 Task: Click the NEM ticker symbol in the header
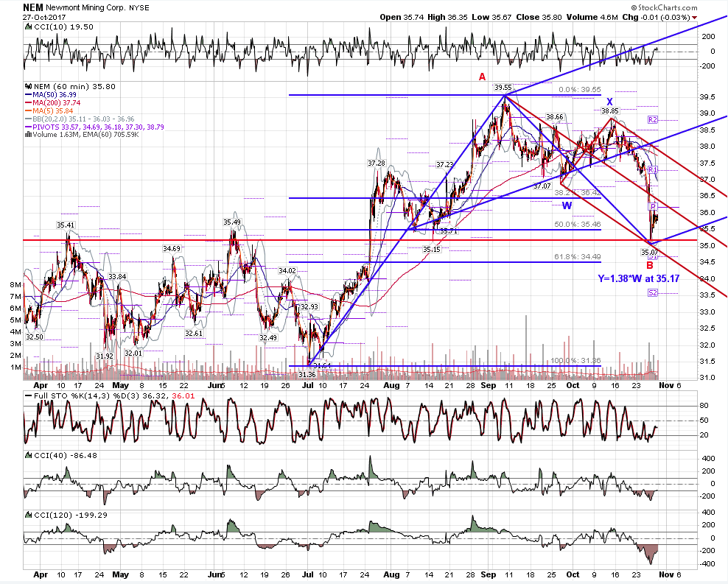33,7
